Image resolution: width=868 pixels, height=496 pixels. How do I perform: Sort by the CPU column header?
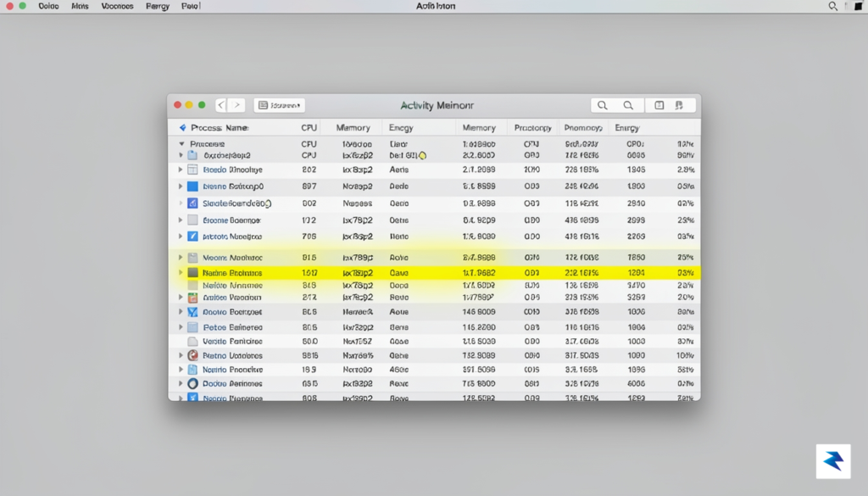(x=309, y=128)
